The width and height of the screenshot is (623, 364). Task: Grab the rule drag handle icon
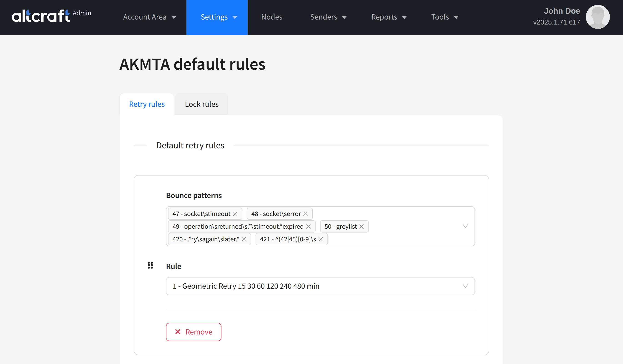150,265
